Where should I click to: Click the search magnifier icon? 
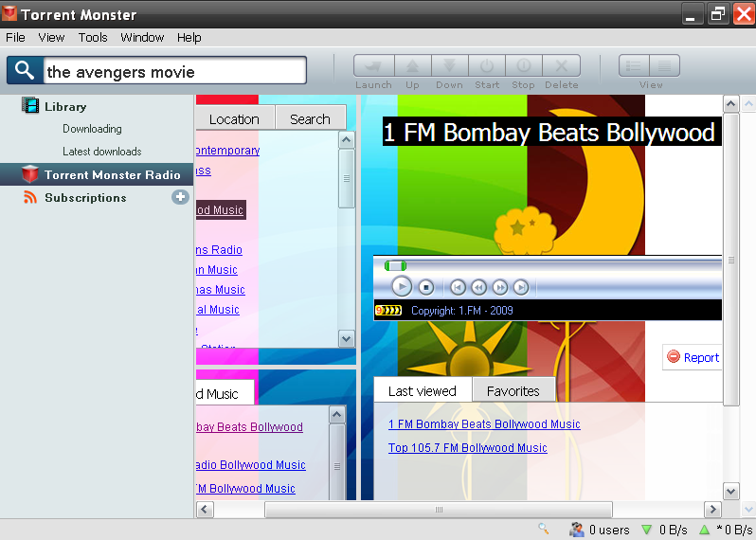(x=25, y=71)
